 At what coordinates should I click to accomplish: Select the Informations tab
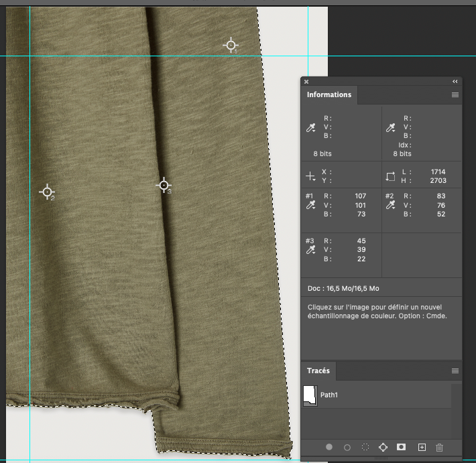(329, 94)
